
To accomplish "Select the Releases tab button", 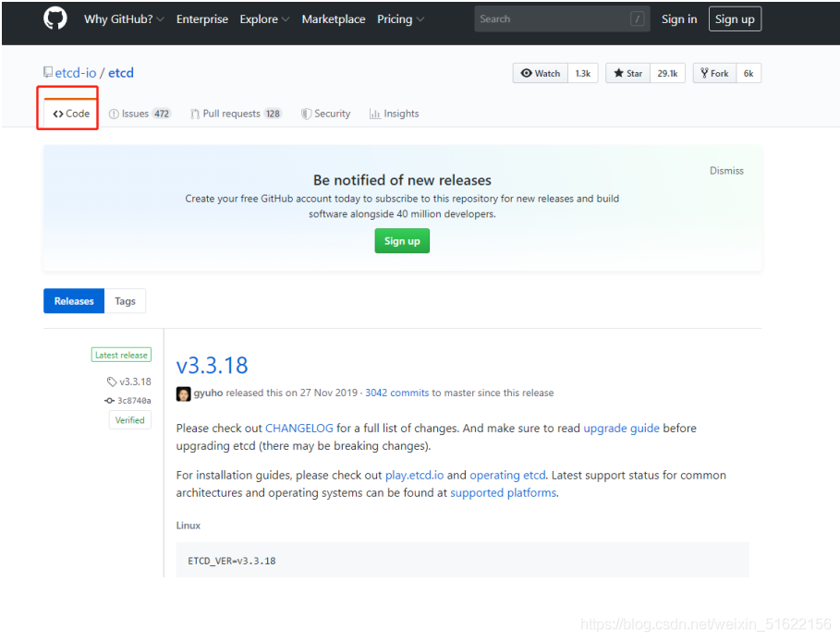I will pyautogui.click(x=74, y=301).
